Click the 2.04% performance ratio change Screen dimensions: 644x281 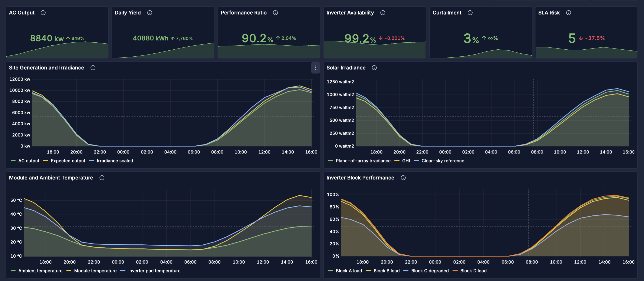click(286, 38)
